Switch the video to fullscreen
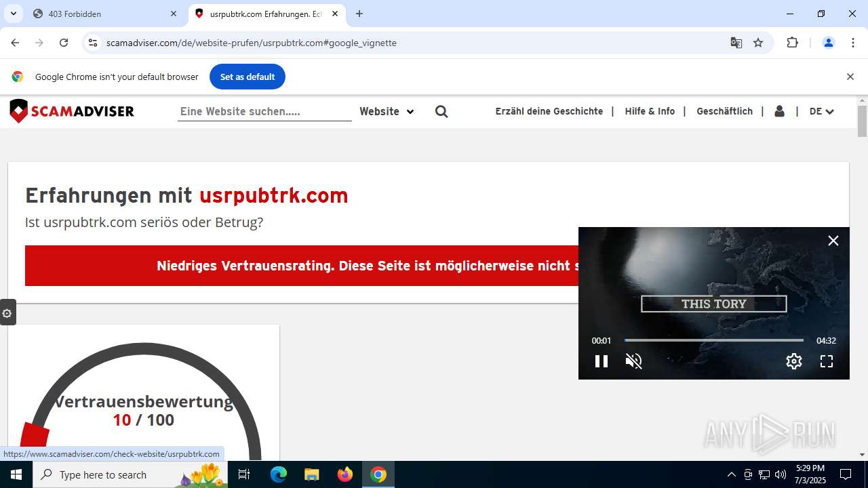The width and height of the screenshot is (868, 488). pos(827,361)
